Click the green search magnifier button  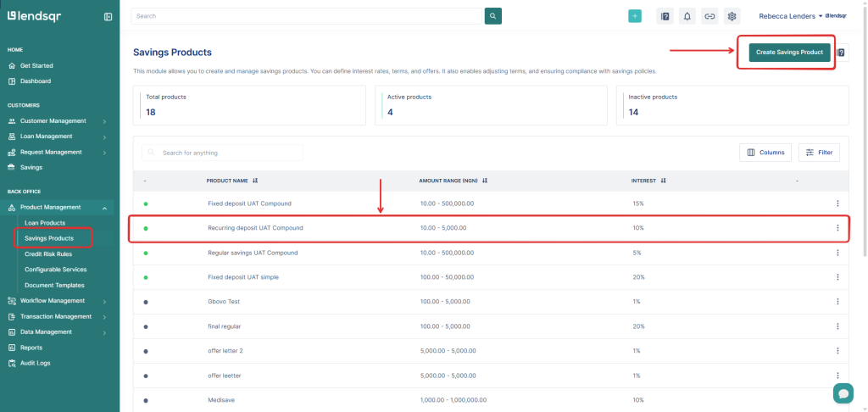492,16
